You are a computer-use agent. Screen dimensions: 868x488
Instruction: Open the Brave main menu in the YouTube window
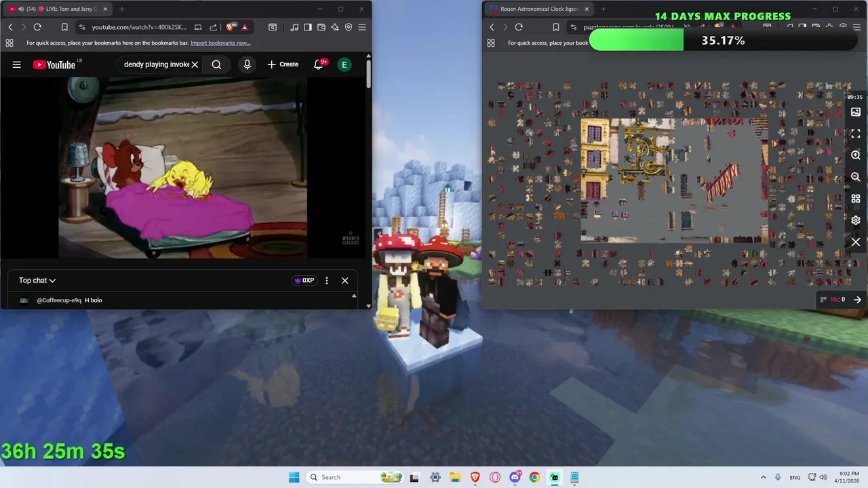[x=362, y=27]
